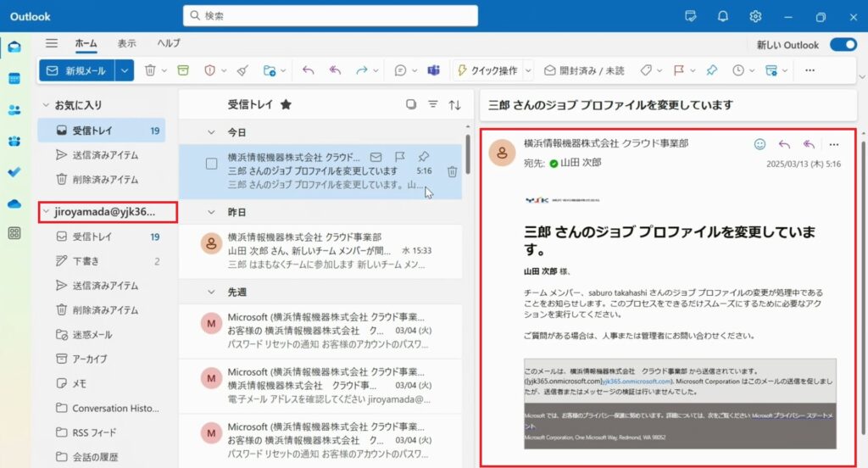Click the Report shield icon in the ribbon
Viewport: 868px width, 468px height.
[x=210, y=70]
